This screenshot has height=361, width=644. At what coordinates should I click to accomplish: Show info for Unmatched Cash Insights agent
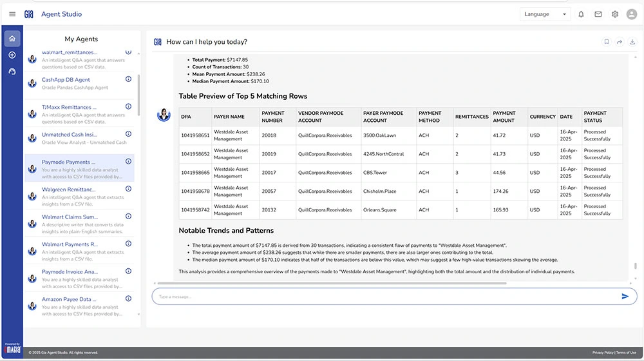click(128, 135)
